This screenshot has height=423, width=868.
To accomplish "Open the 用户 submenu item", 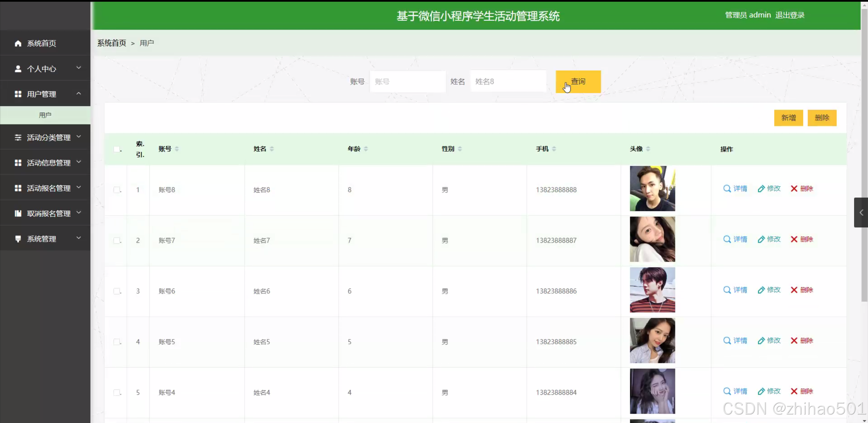I will pos(45,115).
